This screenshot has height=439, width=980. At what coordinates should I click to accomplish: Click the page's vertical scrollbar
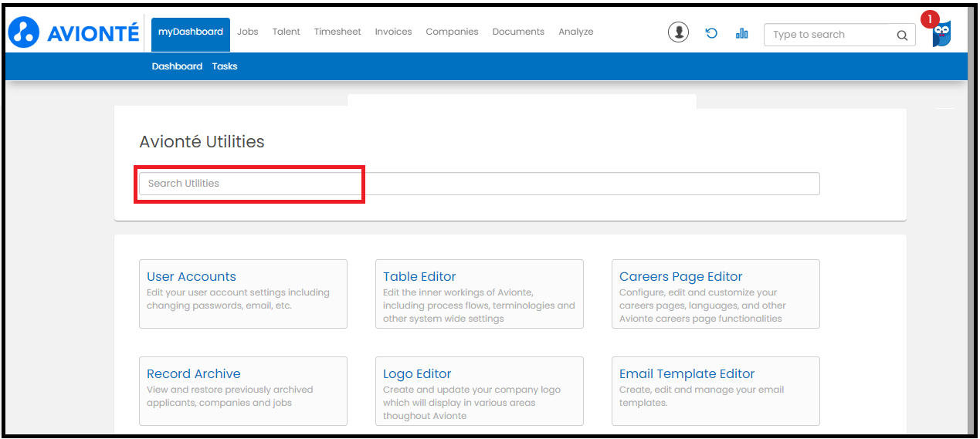[972, 220]
